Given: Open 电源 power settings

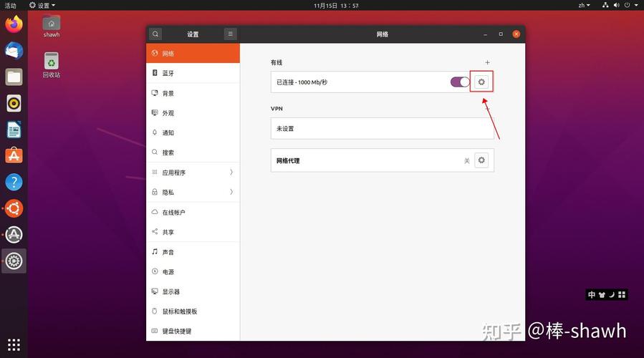Looking at the screenshot, I should pyautogui.click(x=193, y=272).
